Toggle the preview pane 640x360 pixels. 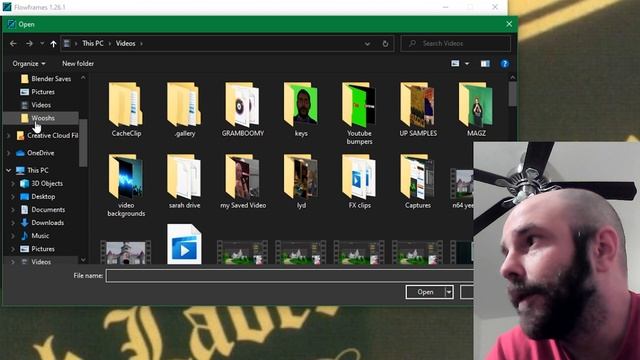[x=485, y=64]
